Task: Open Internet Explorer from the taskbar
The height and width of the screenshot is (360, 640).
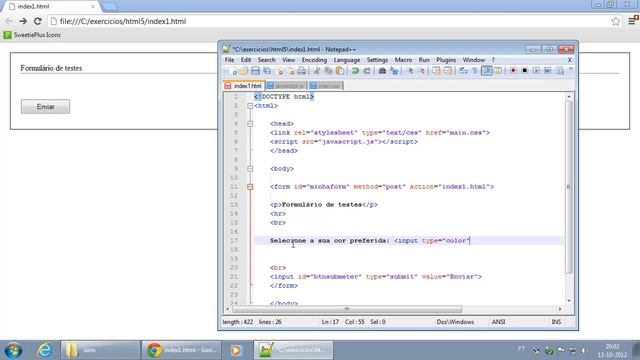Action: click(x=44, y=350)
